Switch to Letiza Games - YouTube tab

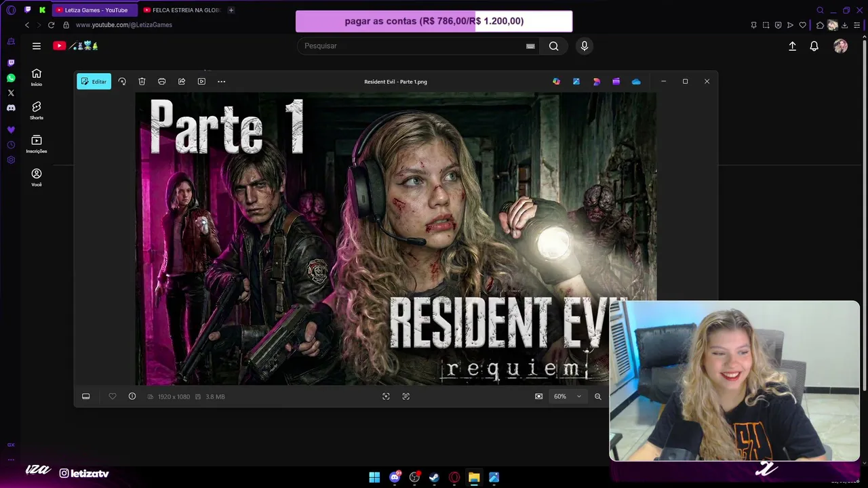pos(94,10)
